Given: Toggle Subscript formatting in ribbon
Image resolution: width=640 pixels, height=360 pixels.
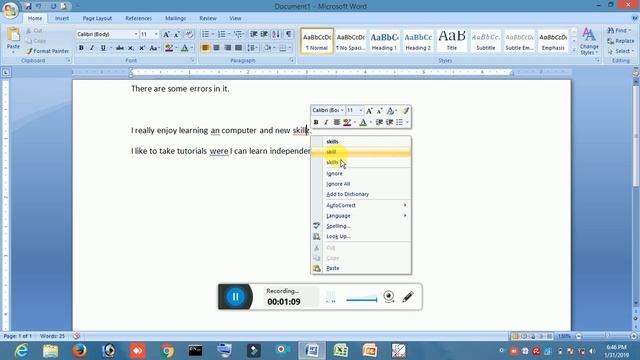Looking at the screenshot, I should coord(131,48).
